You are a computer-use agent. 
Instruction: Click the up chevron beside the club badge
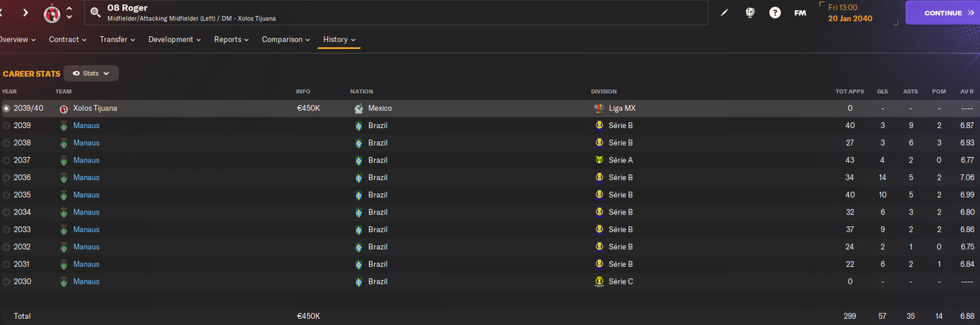pyautogui.click(x=70, y=8)
